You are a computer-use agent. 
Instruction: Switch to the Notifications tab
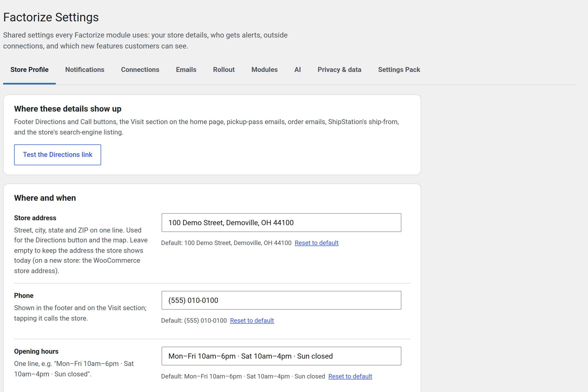[85, 70]
